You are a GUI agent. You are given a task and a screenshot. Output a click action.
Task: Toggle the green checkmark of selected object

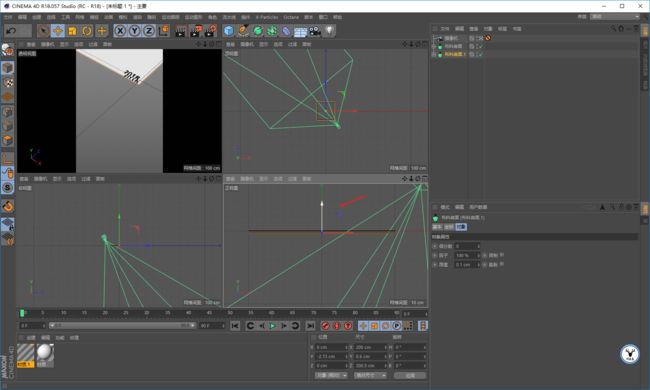[x=480, y=54]
